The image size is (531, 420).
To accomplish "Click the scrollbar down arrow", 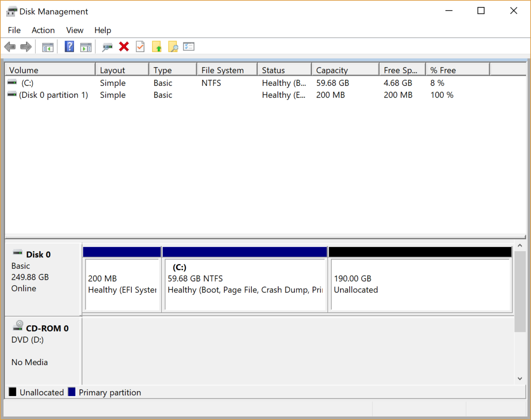I will [519, 378].
